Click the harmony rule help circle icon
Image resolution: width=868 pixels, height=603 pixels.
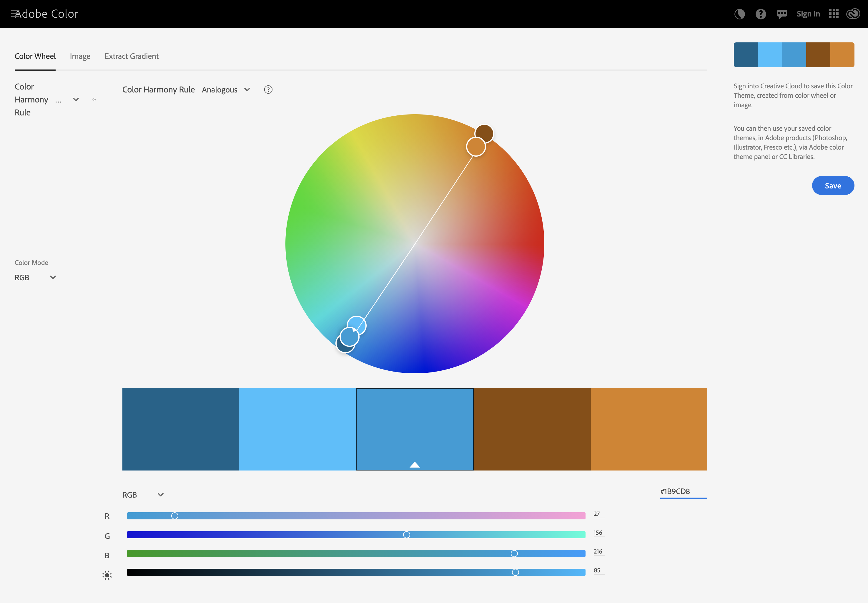268,90
